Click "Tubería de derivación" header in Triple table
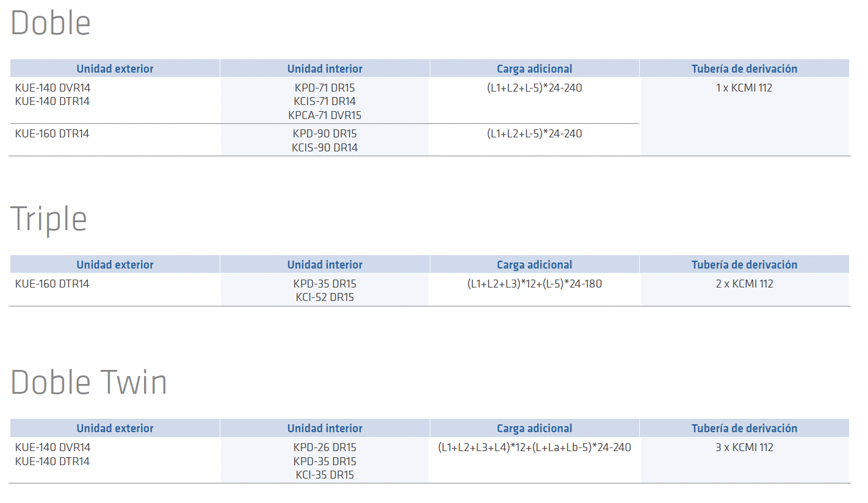This screenshot has height=503, width=868. coord(744,265)
